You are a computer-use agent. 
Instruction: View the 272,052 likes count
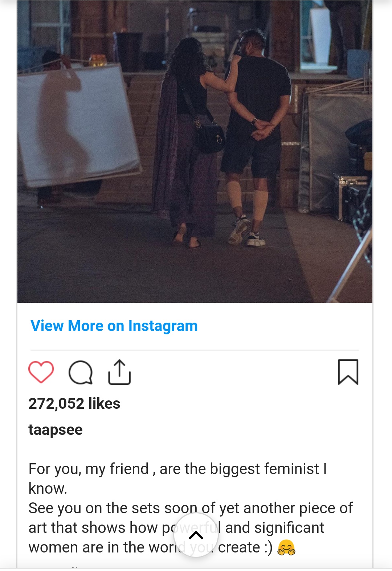coord(74,404)
